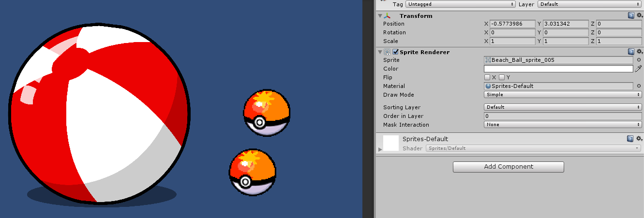
Task: Open the Sorting Layer dropdown
Action: [x=563, y=107]
